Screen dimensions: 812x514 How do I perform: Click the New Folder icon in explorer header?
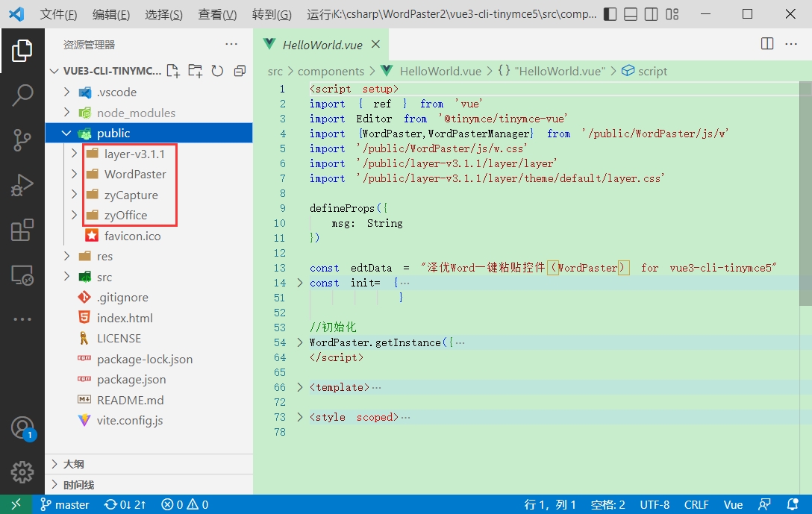pyautogui.click(x=196, y=71)
